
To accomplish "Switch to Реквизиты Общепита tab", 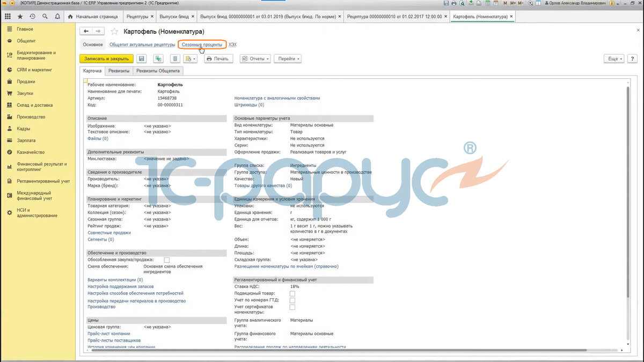I will (x=158, y=70).
